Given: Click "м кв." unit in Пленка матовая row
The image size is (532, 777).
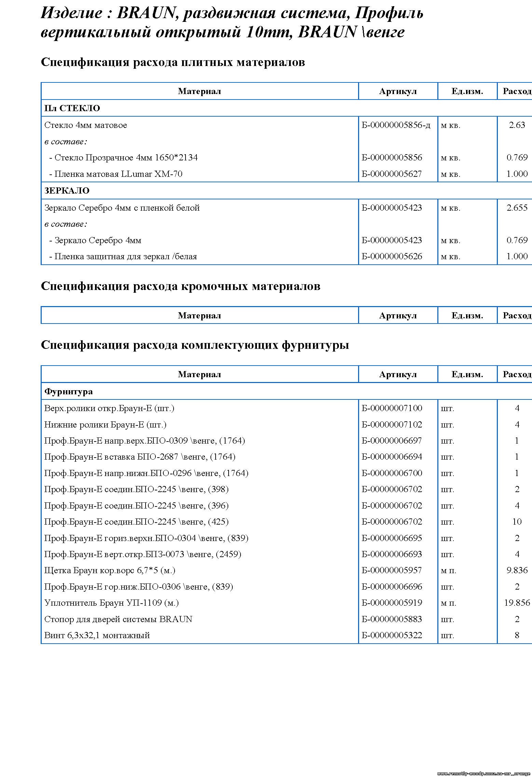Looking at the screenshot, I should (451, 174).
